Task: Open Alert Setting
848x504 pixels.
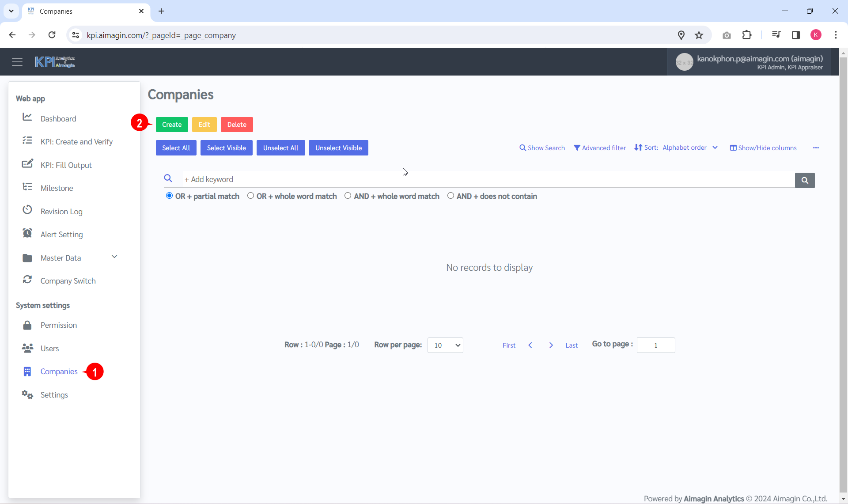Action: point(62,234)
